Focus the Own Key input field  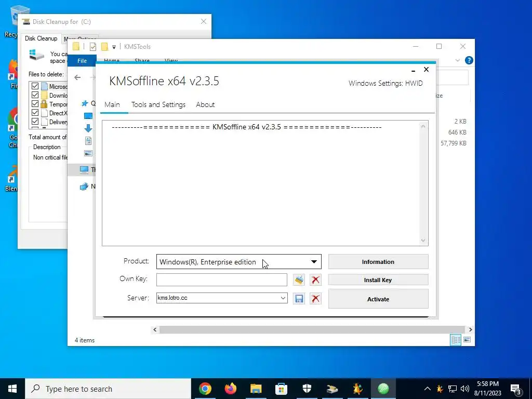tap(221, 280)
